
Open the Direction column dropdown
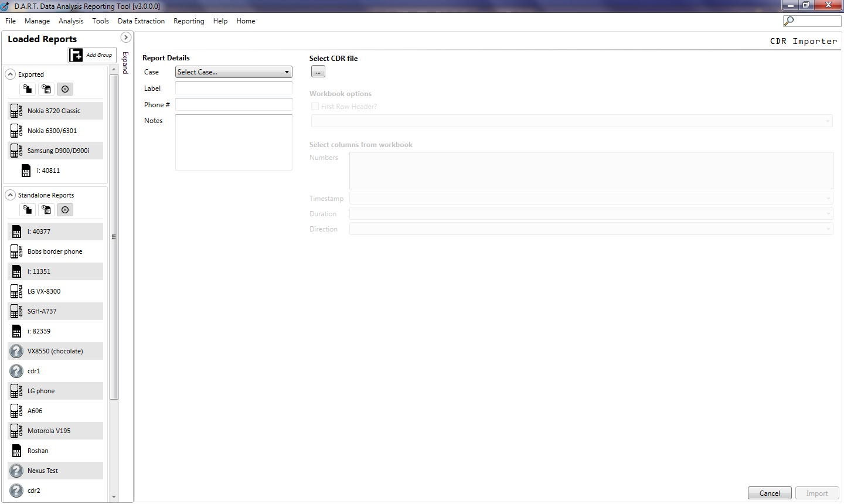[591, 229]
